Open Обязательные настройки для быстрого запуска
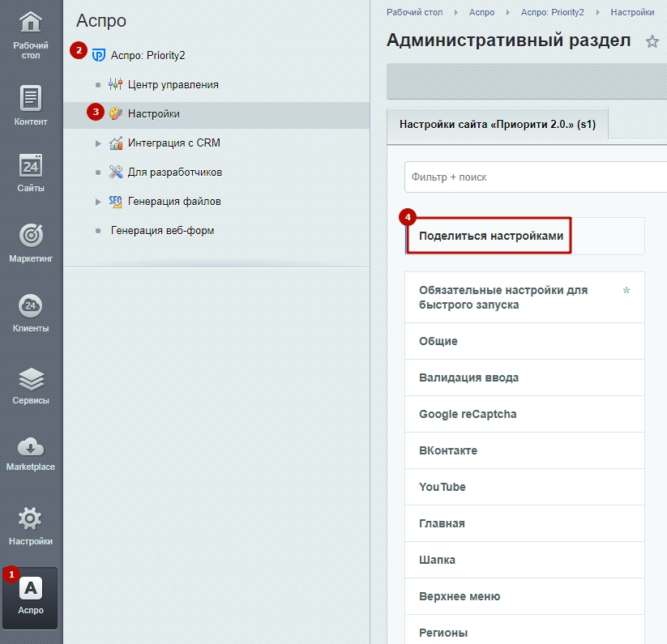The height and width of the screenshot is (644, 667). point(524,297)
